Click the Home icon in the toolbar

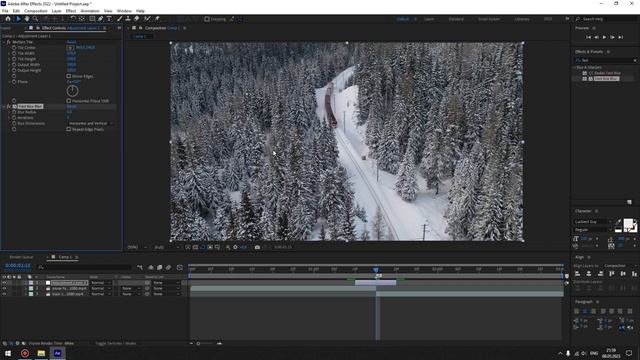point(7,19)
